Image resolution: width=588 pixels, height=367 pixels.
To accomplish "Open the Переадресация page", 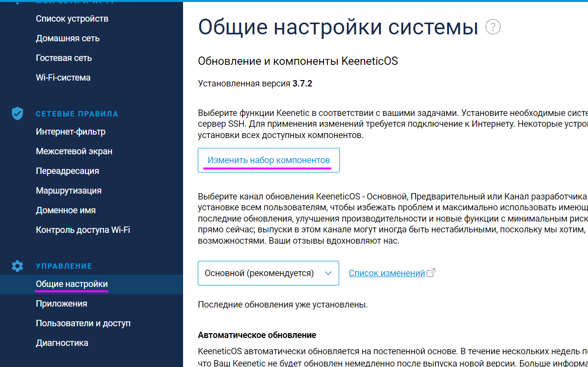I will [68, 171].
